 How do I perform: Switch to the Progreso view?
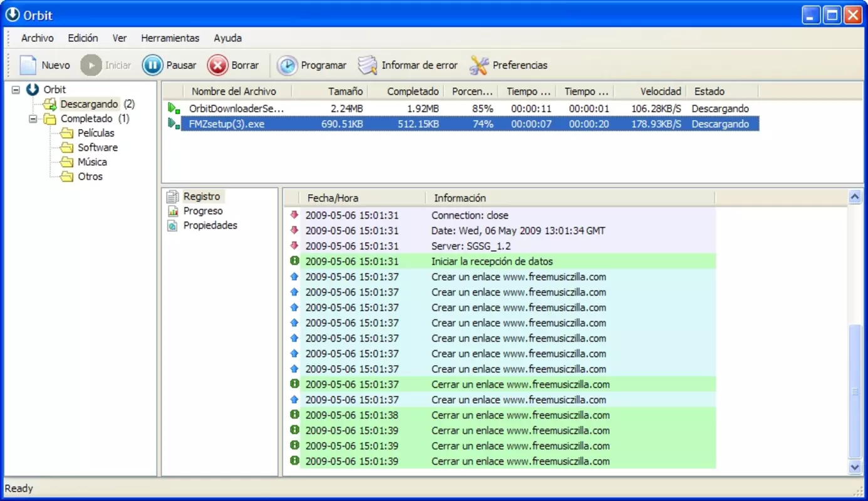[203, 211]
